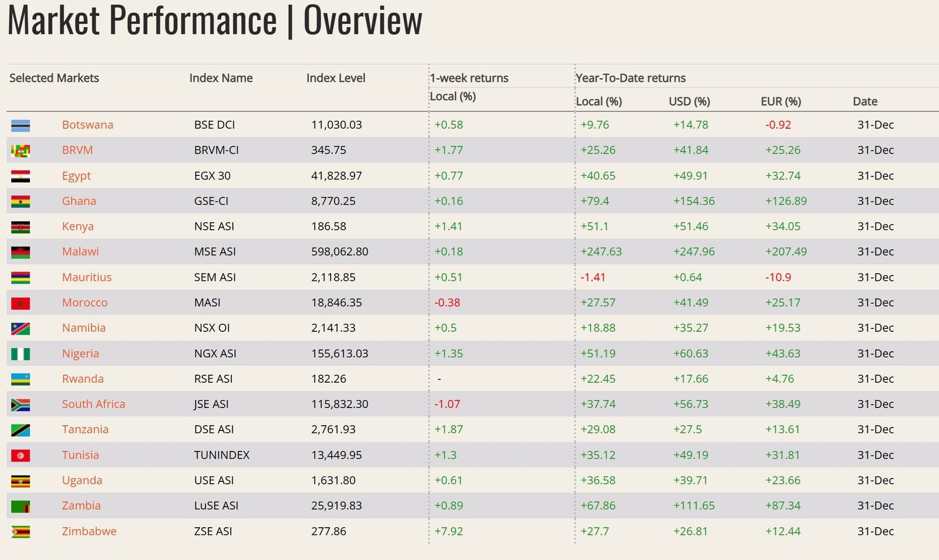Click the 1-week returns column header
The height and width of the screenshot is (560, 939).
pos(469,78)
